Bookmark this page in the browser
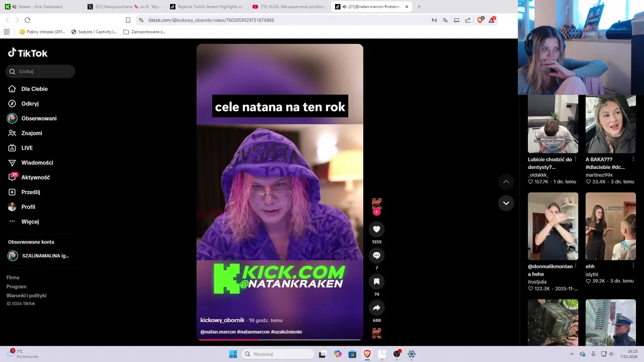The height and width of the screenshot is (362, 644). click(128, 20)
